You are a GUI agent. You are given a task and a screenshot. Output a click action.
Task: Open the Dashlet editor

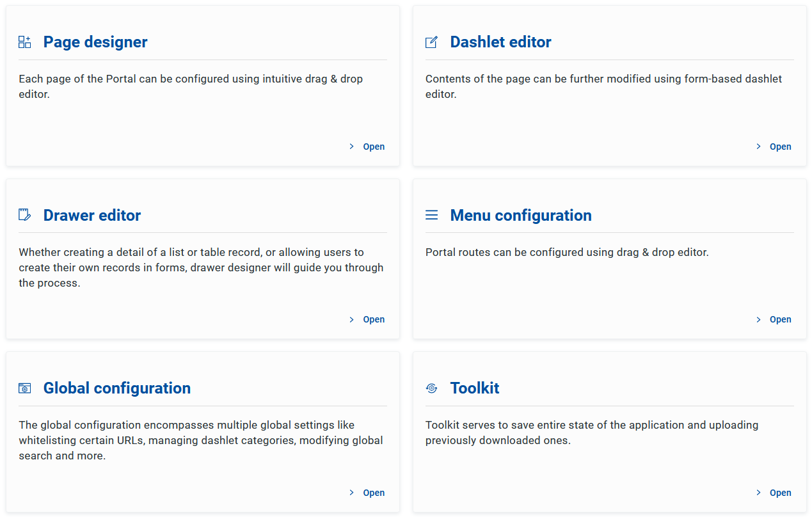(x=780, y=147)
